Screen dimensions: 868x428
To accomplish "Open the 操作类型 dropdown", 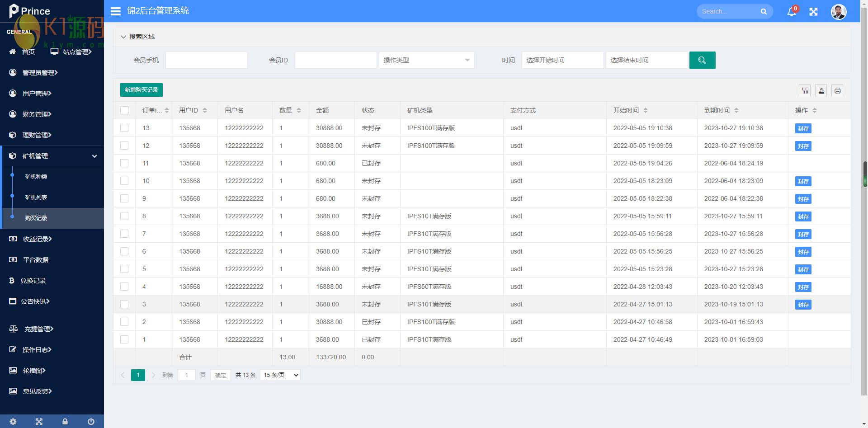I will click(426, 60).
